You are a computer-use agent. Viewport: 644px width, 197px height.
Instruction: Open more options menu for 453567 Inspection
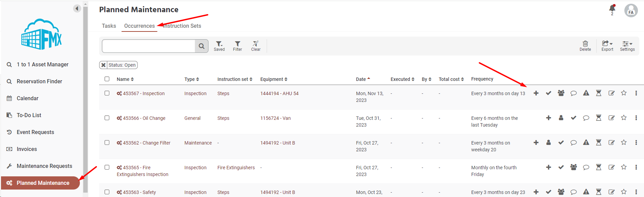click(636, 93)
